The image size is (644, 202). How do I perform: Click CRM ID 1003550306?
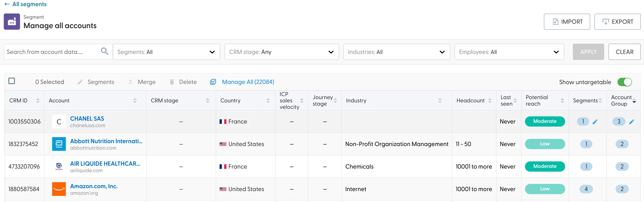pyautogui.click(x=24, y=122)
